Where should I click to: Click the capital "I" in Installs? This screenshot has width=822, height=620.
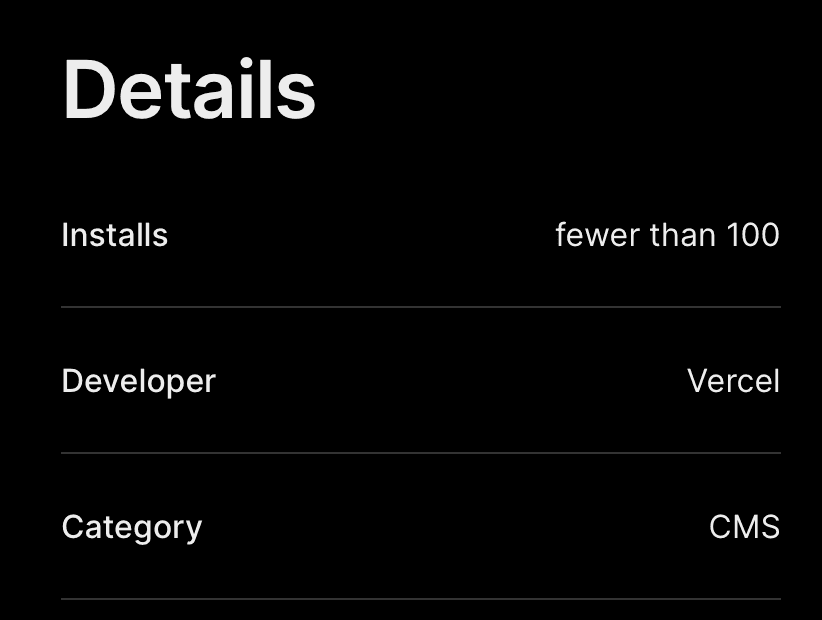[x=65, y=235]
